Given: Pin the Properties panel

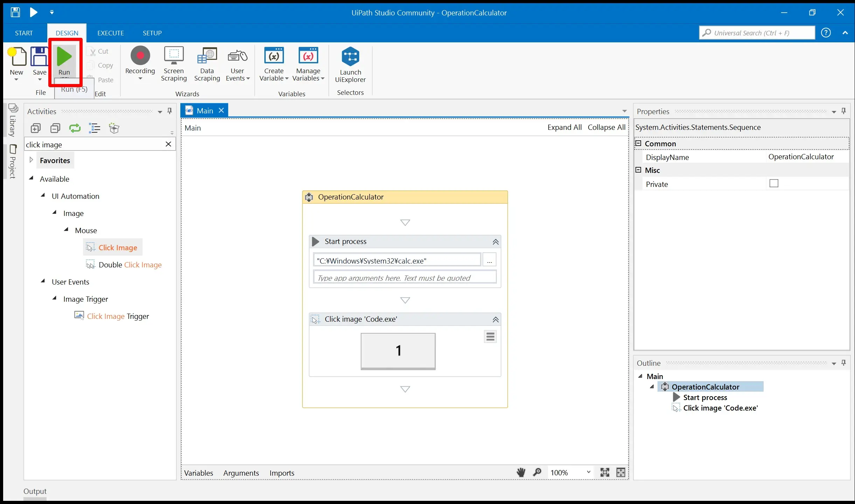Looking at the screenshot, I should click(844, 111).
